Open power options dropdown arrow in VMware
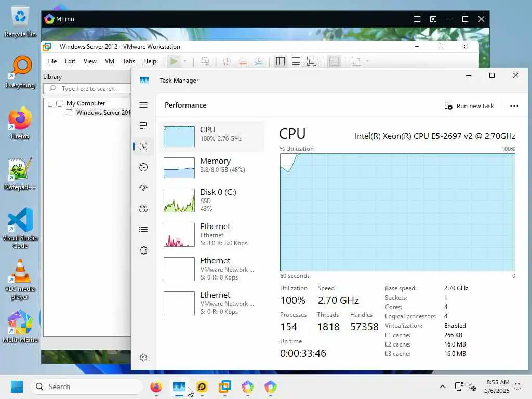532x399 pixels. [x=185, y=61]
